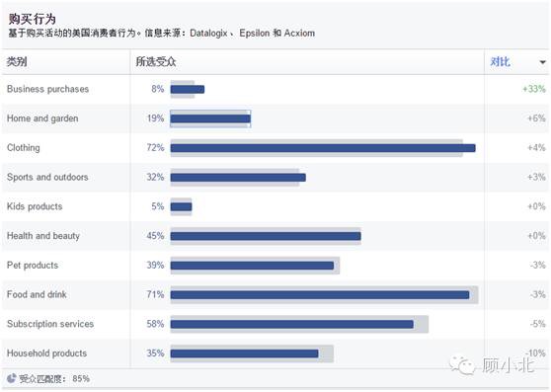Click the Food and drink 71% bar
The width and height of the screenshot is (551, 392).
(320, 294)
